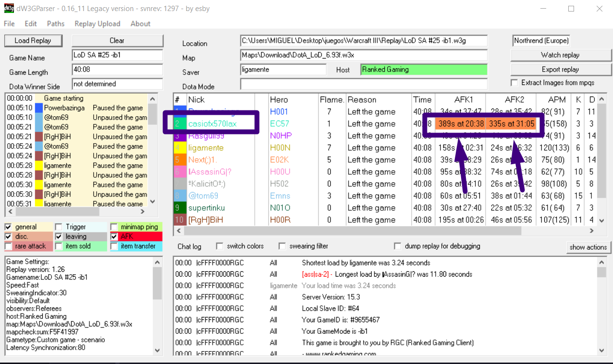Click the Northrend (Europe) field

coord(542,41)
